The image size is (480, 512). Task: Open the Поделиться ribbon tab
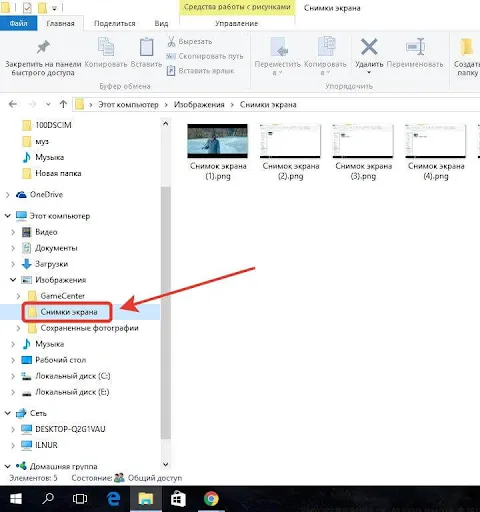tap(115, 23)
